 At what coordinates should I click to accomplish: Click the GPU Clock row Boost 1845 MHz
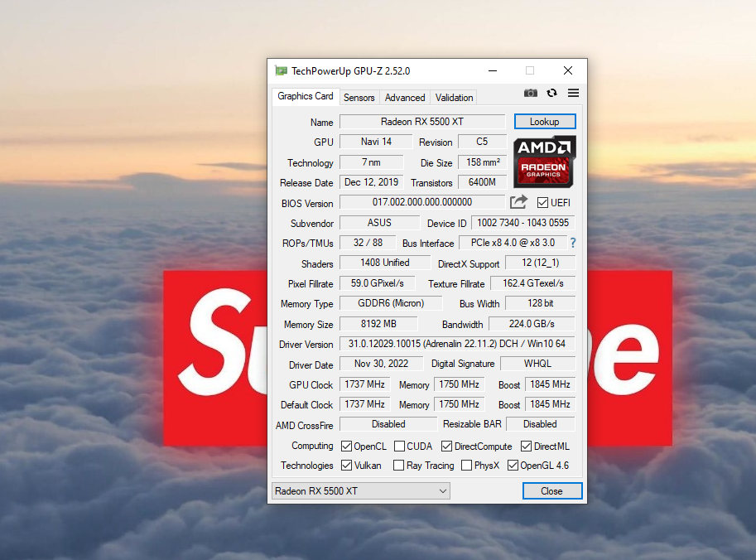click(x=550, y=384)
